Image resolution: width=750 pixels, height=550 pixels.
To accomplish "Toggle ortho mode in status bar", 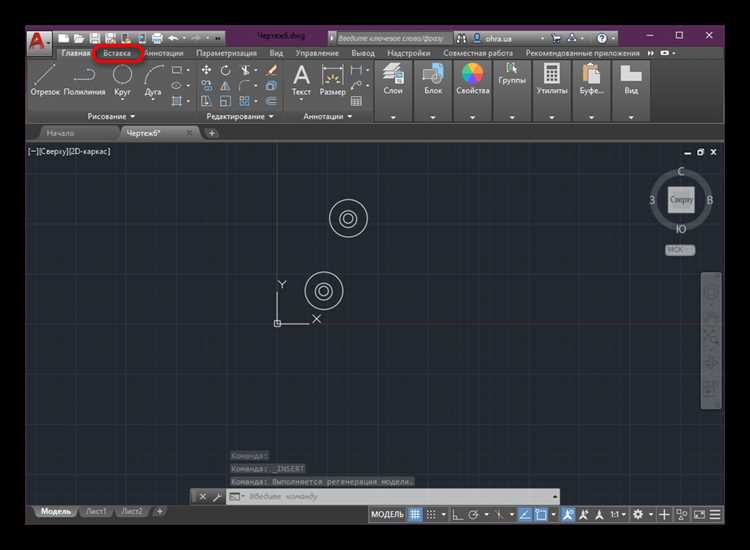I will (457, 514).
